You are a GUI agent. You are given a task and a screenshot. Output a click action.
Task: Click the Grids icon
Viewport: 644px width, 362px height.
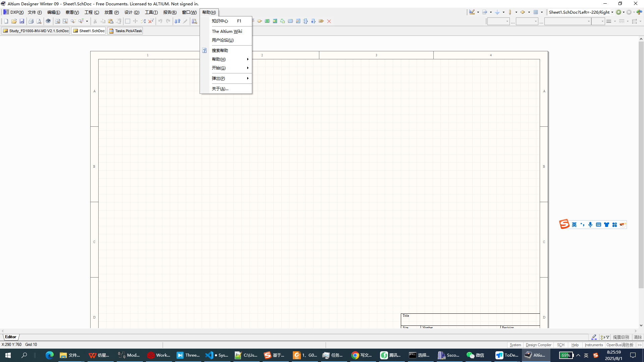click(x=536, y=12)
